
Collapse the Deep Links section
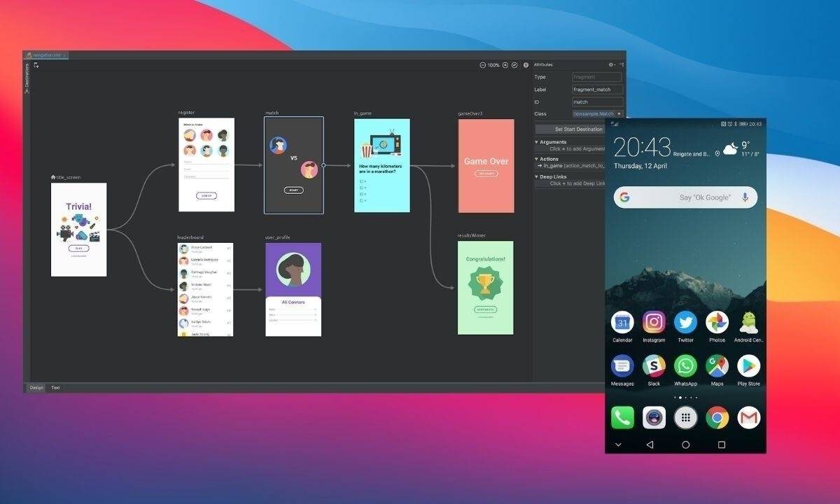(537, 176)
